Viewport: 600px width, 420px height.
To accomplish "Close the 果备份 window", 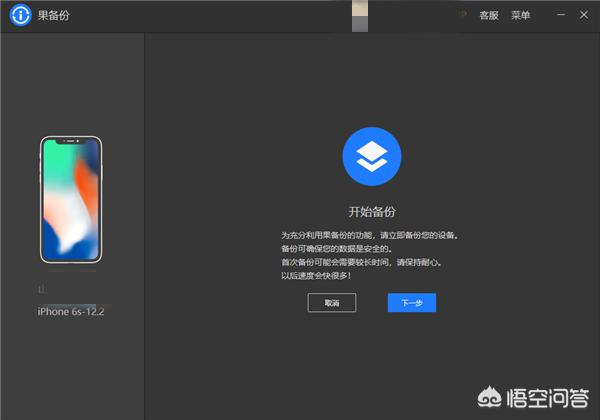I will coord(582,16).
